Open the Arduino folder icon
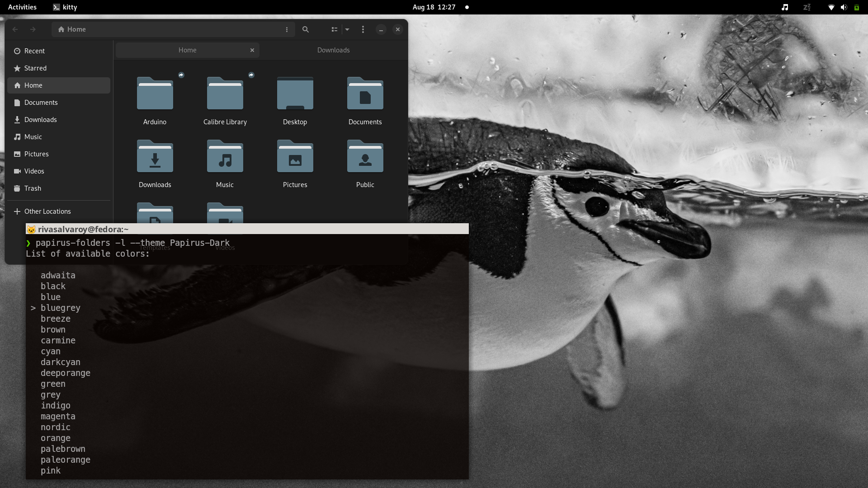868x488 pixels. pyautogui.click(x=155, y=93)
